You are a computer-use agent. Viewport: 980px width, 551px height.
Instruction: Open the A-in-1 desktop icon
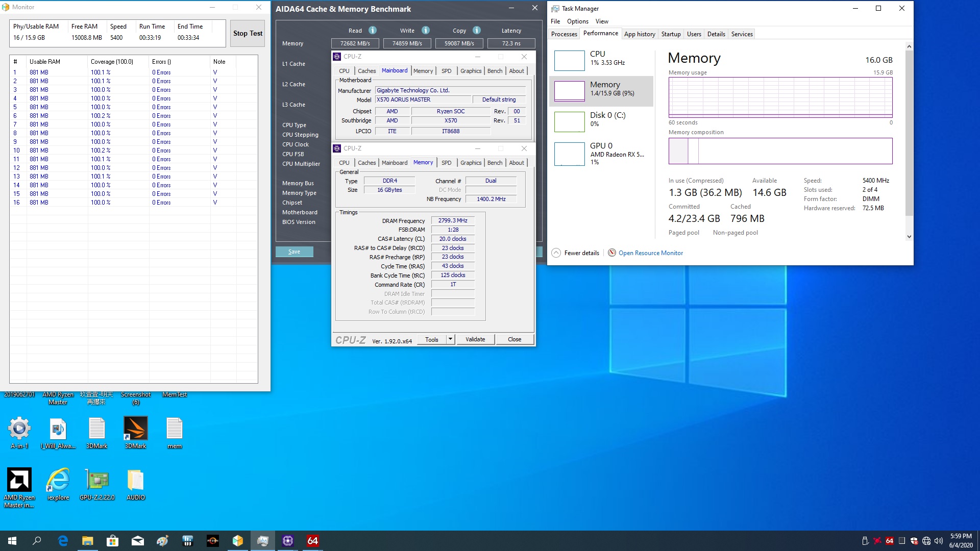click(19, 433)
